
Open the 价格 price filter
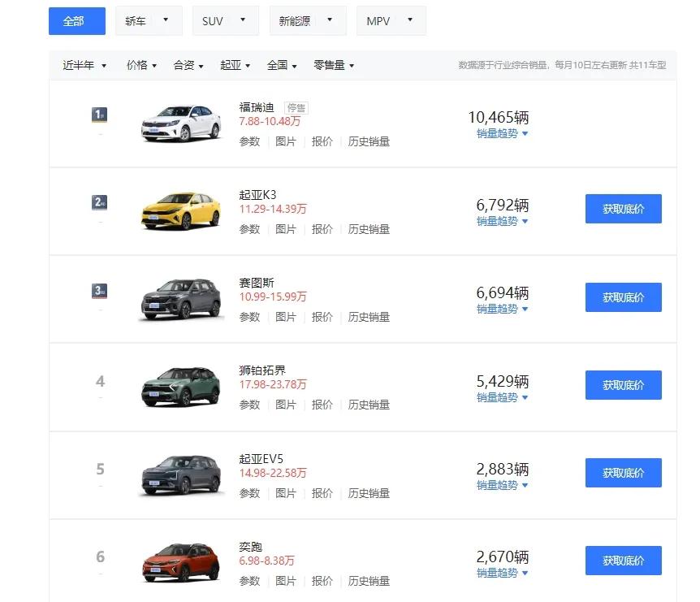141,65
